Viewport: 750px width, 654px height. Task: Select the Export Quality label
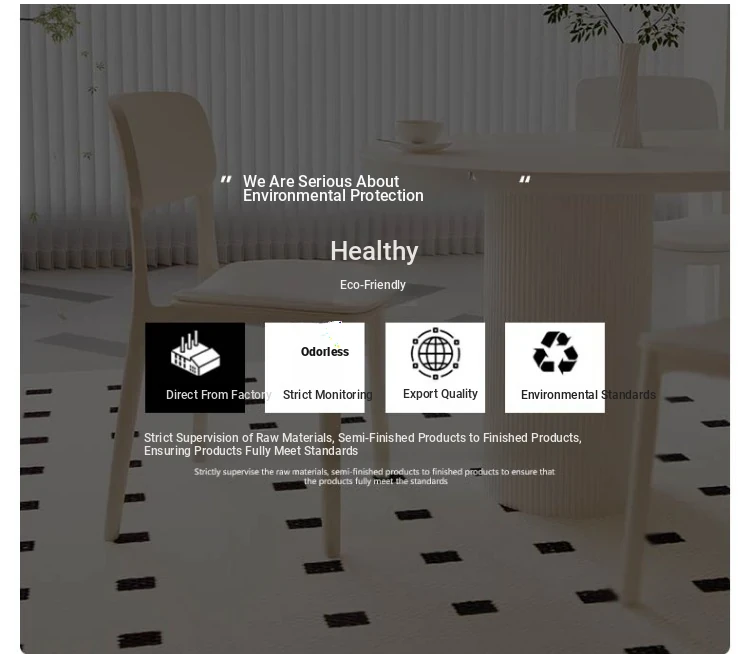(440, 394)
